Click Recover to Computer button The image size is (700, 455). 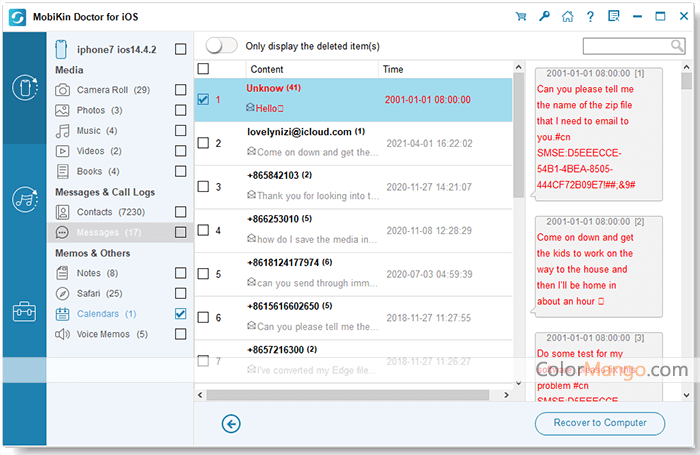[599, 423]
